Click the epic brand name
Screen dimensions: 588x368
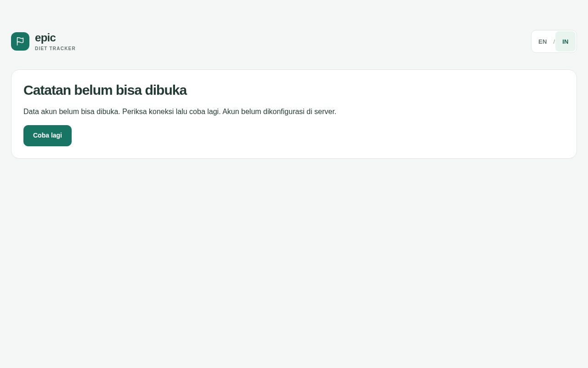click(45, 38)
